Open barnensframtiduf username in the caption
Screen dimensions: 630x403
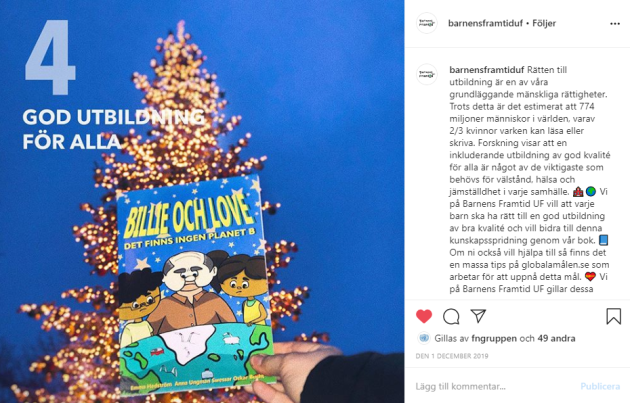487,70
